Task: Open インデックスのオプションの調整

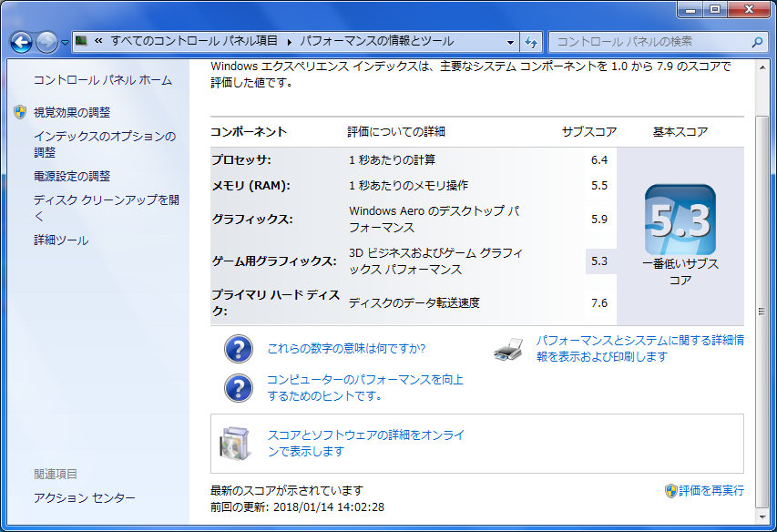Action: click(x=105, y=144)
